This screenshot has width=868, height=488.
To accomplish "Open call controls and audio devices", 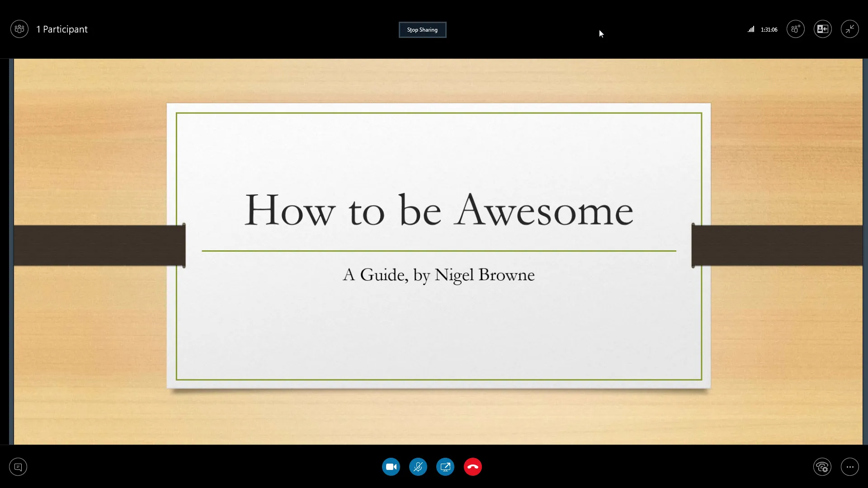I will coord(822,467).
